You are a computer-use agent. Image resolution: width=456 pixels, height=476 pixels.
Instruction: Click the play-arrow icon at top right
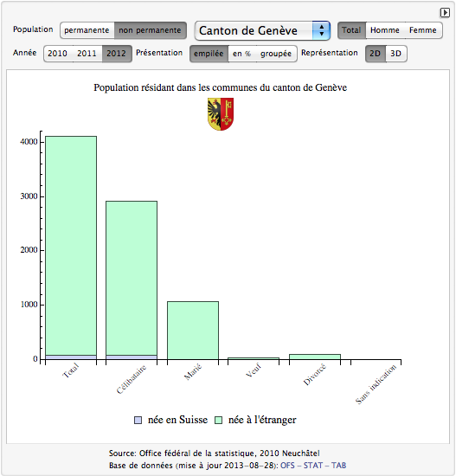point(445,12)
